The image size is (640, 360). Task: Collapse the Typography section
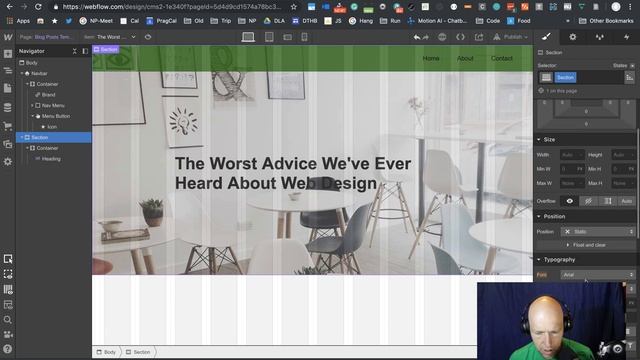click(x=539, y=260)
